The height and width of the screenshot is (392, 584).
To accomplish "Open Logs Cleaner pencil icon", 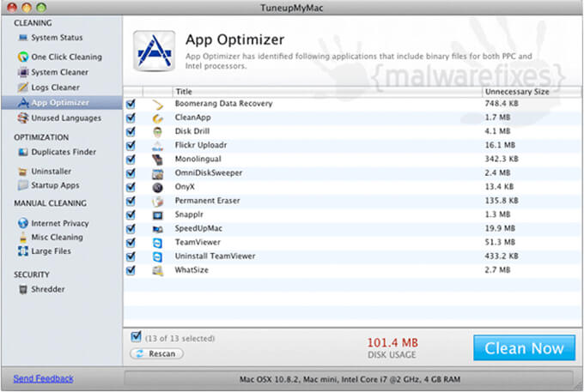I will coord(23,87).
